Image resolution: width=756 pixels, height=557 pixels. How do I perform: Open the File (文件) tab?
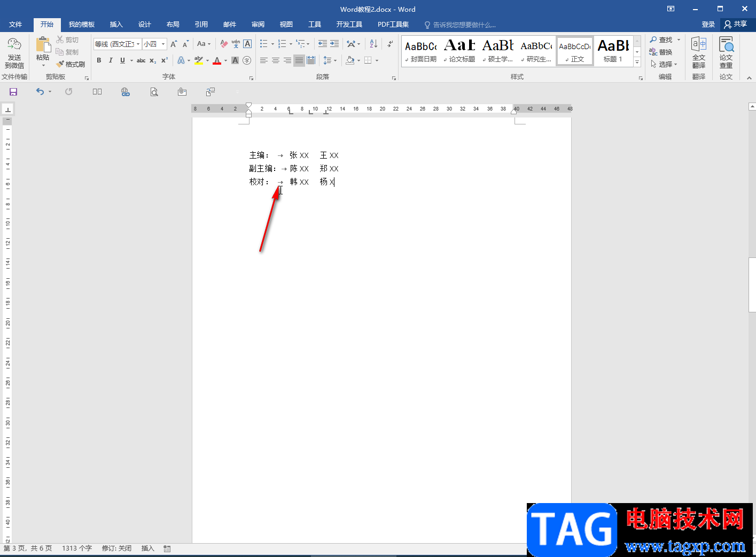point(15,25)
